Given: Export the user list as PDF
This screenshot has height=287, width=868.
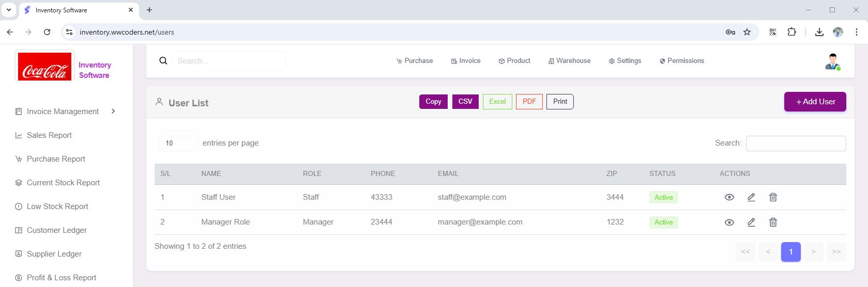Looking at the screenshot, I should [529, 102].
